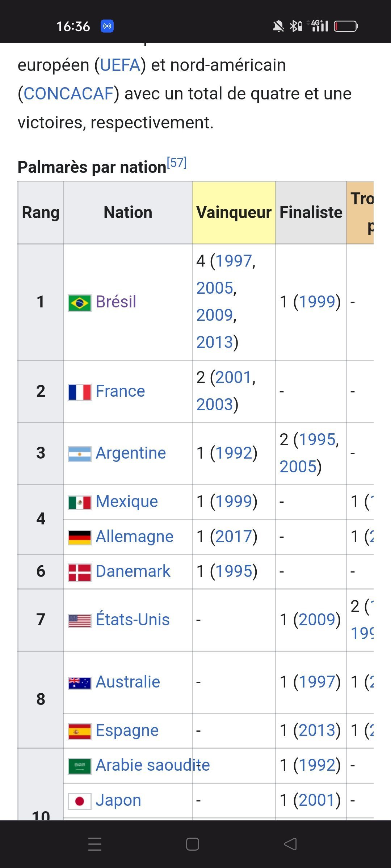Viewport: 391px width, 868px height.
Task: Tap the Vainqueur column header
Action: [234, 213]
